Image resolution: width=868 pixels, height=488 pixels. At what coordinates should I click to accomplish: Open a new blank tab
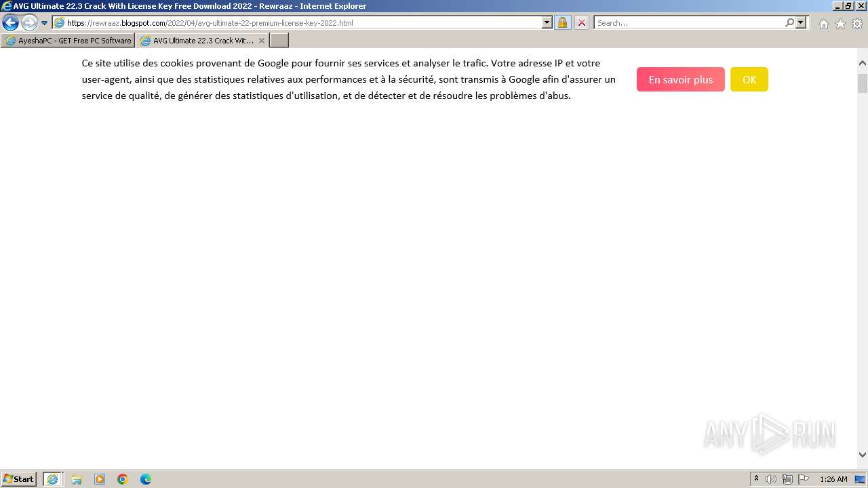pos(279,41)
